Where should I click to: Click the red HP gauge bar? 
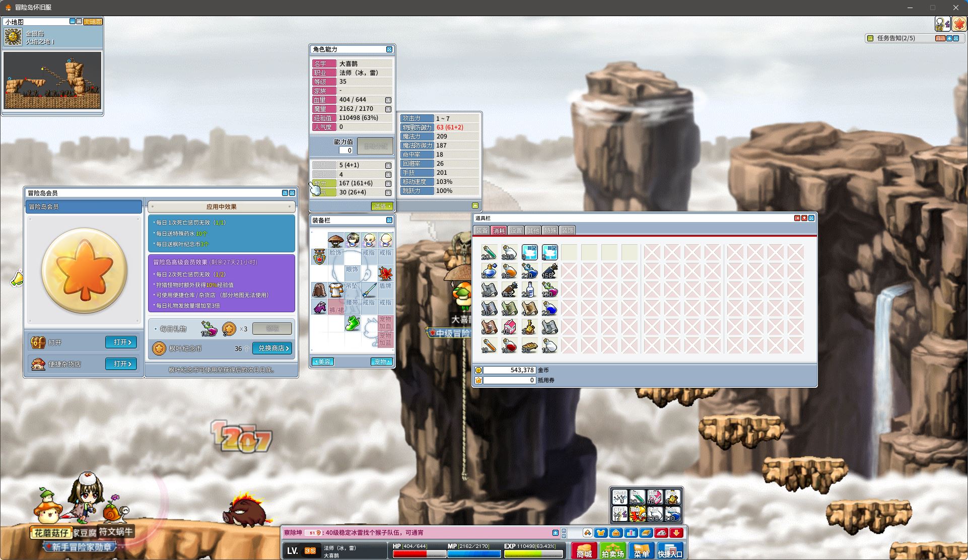[x=419, y=554]
